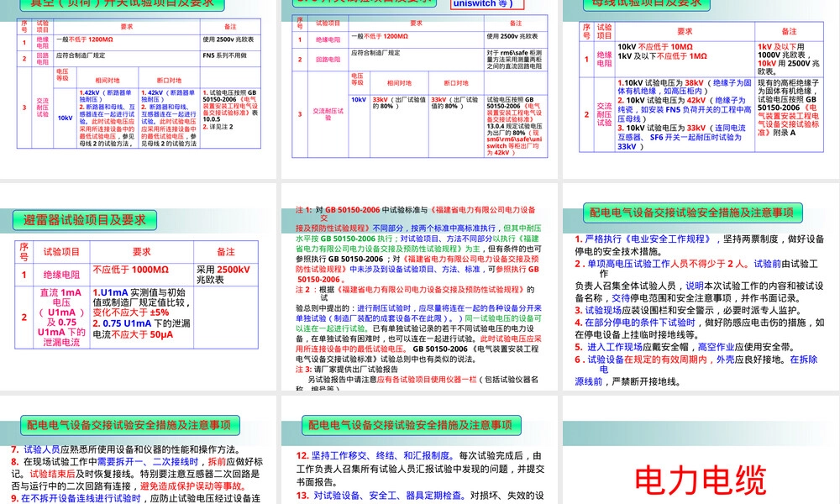Click the red 电力电缆 heading text
This screenshot has height=504, width=840.
click(x=701, y=480)
